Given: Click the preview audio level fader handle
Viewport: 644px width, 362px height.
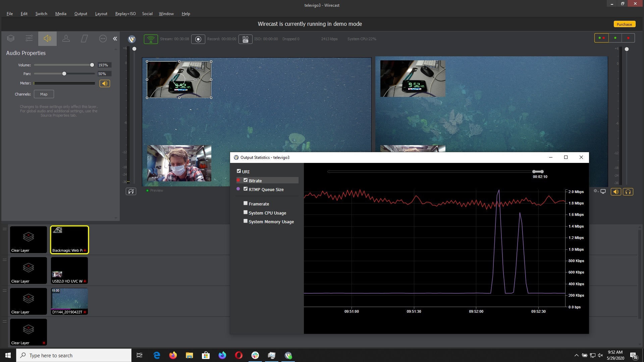Looking at the screenshot, I should 134,49.
